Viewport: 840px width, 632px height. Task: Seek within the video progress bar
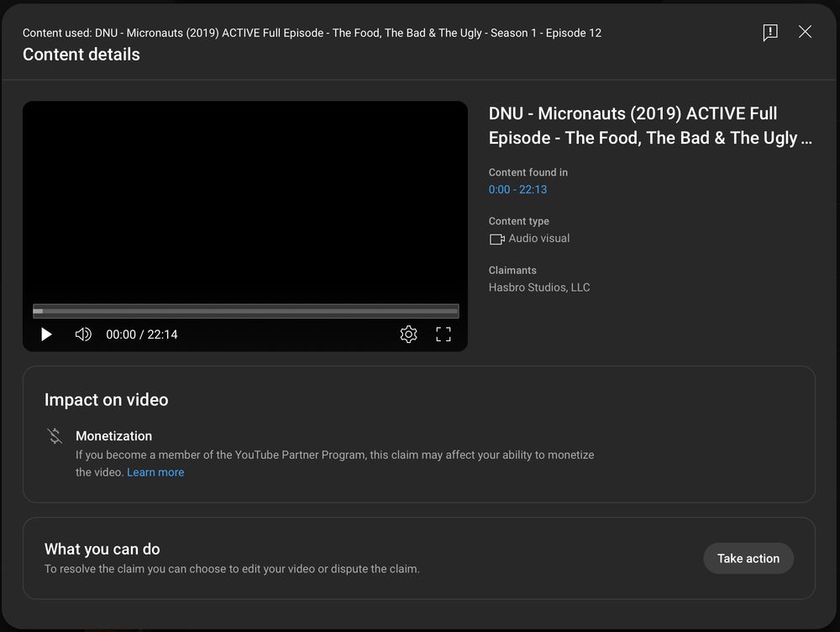coord(245,311)
